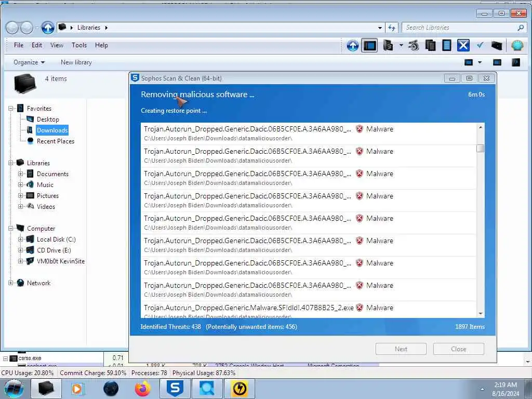Click the yellow lightning bolt taskbar icon
Screen dimensions: 532x399
coord(240,389)
